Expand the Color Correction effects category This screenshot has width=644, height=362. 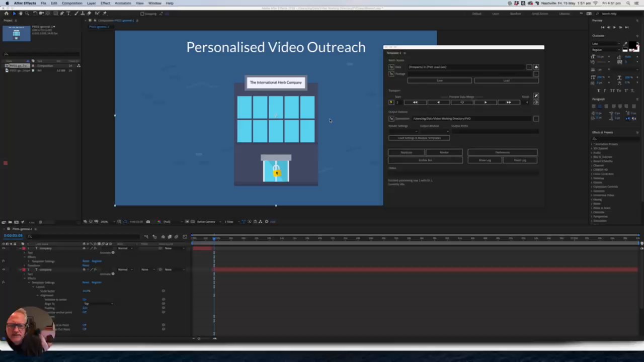tap(592, 174)
